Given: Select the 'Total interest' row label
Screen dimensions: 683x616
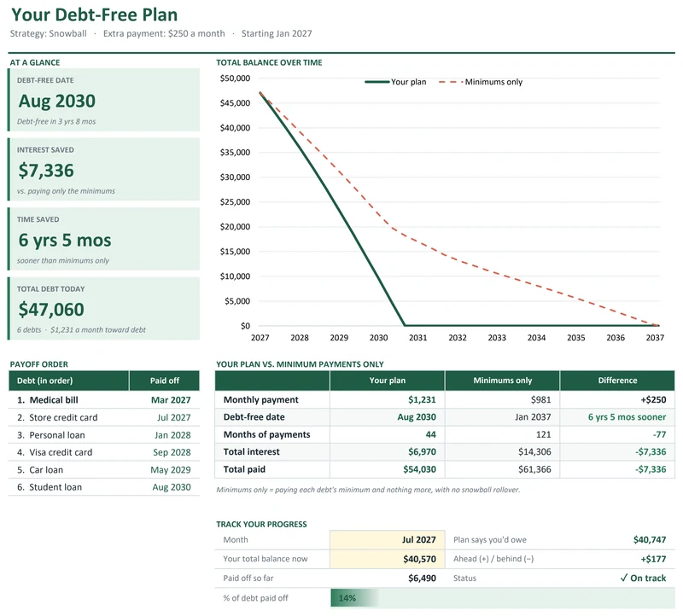Looking at the screenshot, I should pos(251,452).
